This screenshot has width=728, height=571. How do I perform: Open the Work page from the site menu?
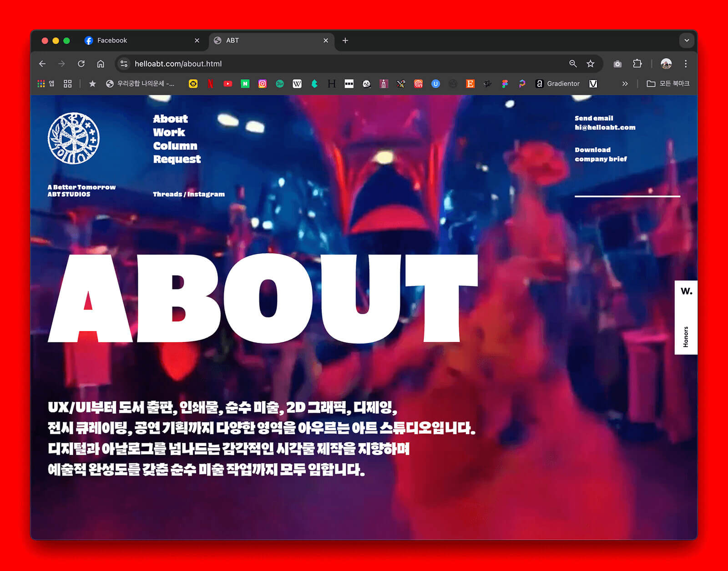pos(169,132)
